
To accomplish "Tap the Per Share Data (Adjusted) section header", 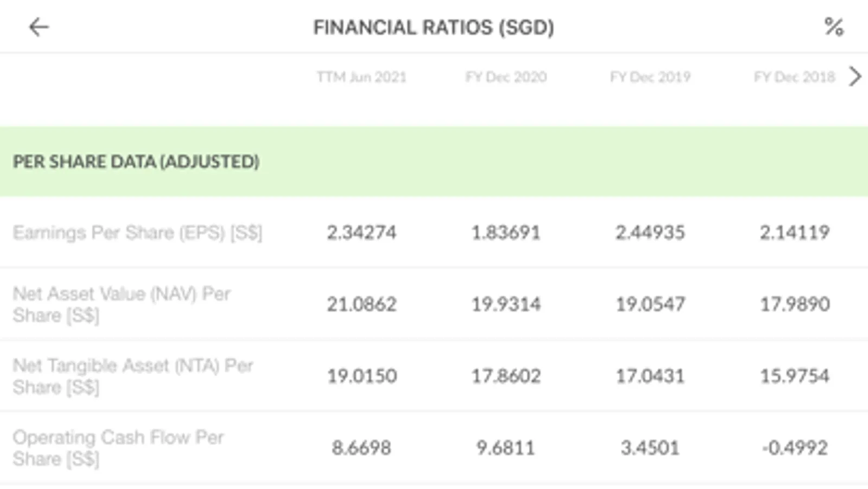I will click(x=136, y=161).
